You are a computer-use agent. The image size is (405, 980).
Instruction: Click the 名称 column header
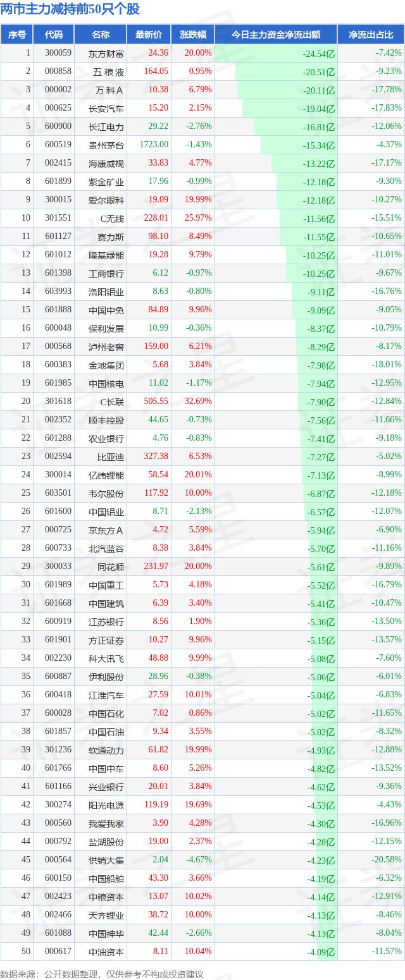[x=101, y=35]
